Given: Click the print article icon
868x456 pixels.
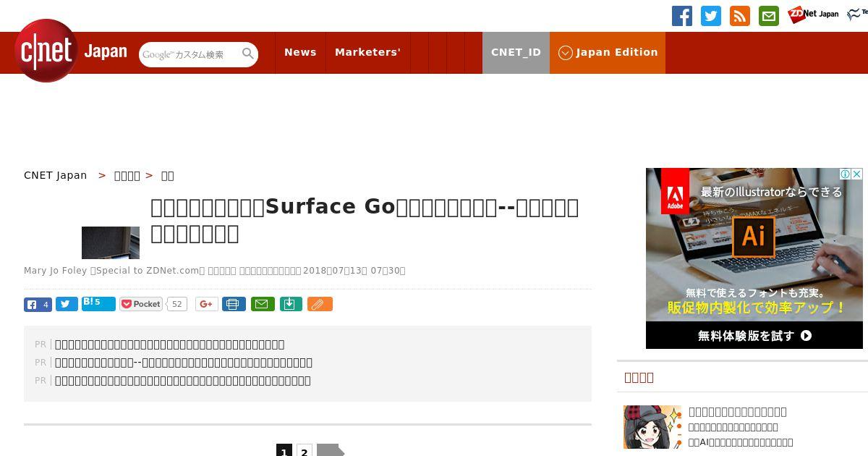Looking at the screenshot, I should tap(234, 304).
